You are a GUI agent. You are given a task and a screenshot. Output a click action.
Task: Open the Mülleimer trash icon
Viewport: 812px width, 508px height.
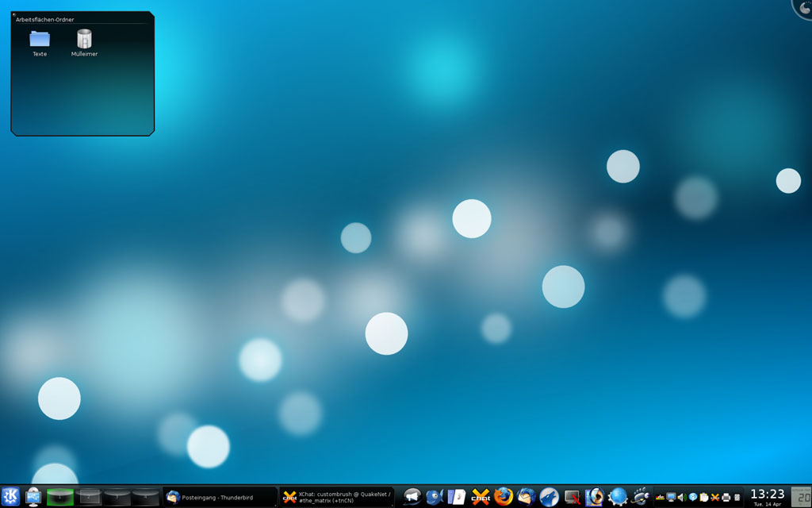point(84,39)
